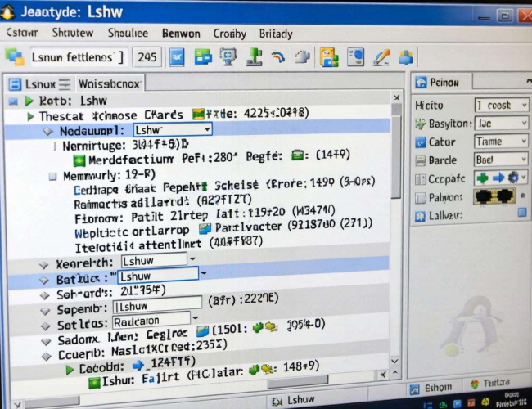This screenshot has width=532, height=409.
Task: Click the scrollbar down arrow
Action: coord(394,362)
